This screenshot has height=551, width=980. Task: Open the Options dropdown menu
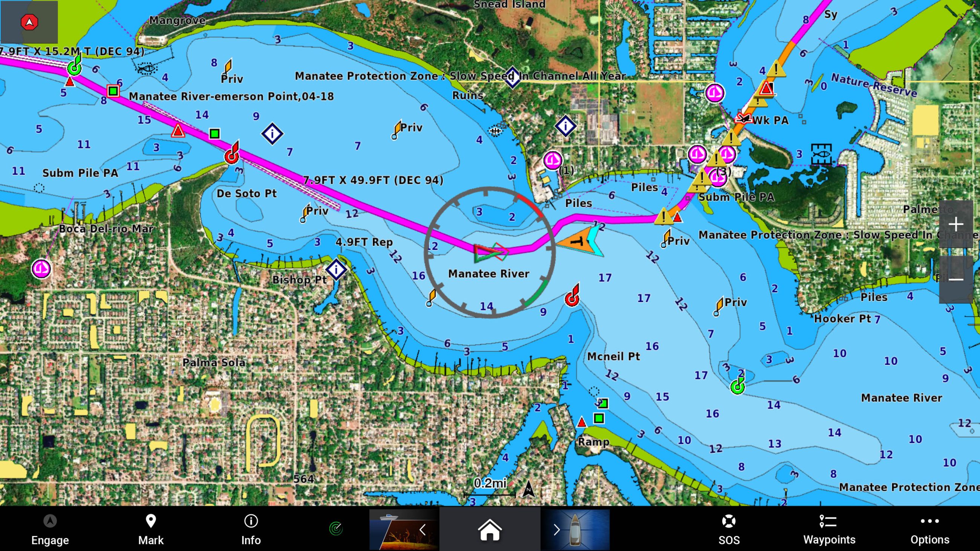(930, 530)
